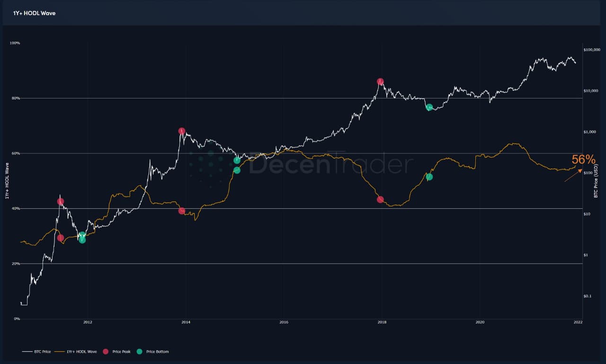Click the BTC Price (USD) axis title
Screen dimensions: 606x364
tap(597, 180)
